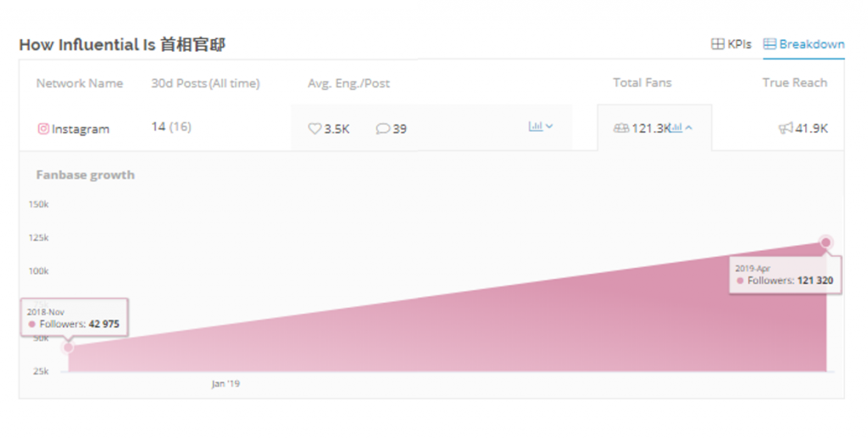
Task: Click the True Reach column header
Action: [794, 82]
